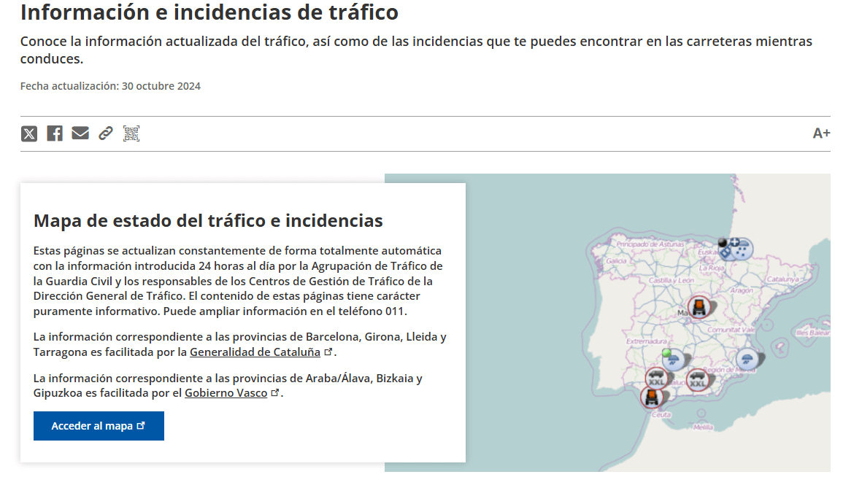862x504 pixels.
Task: Open the Gobierno Vasco link
Action: click(226, 392)
